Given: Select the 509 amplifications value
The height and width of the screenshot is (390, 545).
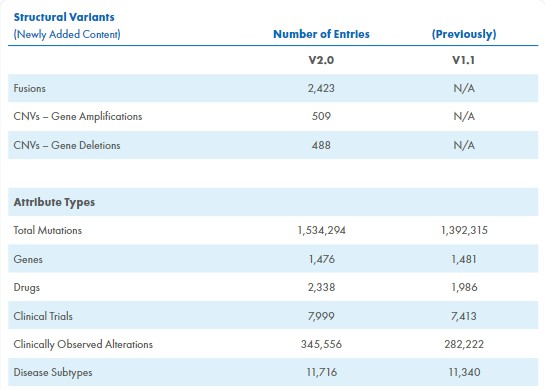Looking at the screenshot, I should pyautogui.click(x=321, y=116).
